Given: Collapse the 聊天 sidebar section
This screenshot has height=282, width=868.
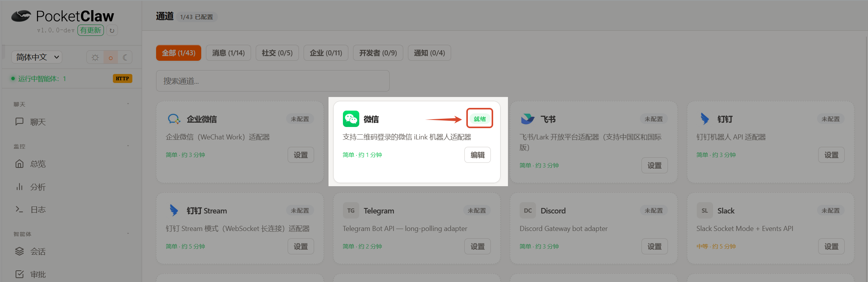Looking at the screenshot, I should click(128, 104).
